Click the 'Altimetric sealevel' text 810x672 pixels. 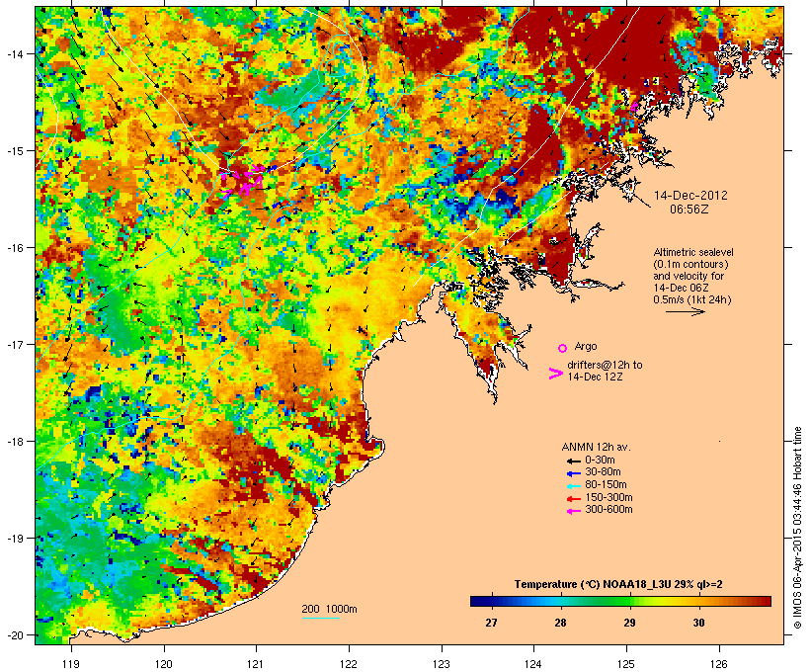[x=693, y=252]
